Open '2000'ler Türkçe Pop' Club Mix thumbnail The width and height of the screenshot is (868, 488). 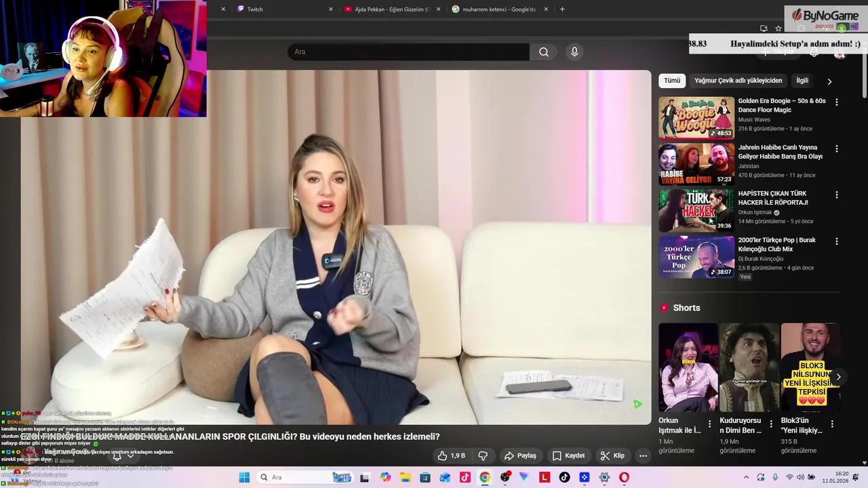coord(696,257)
